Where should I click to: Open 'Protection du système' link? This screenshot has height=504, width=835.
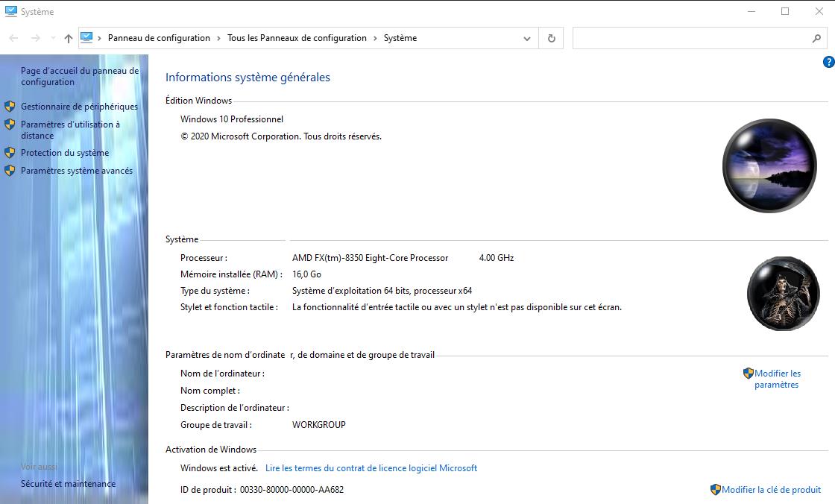pyautogui.click(x=65, y=153)
